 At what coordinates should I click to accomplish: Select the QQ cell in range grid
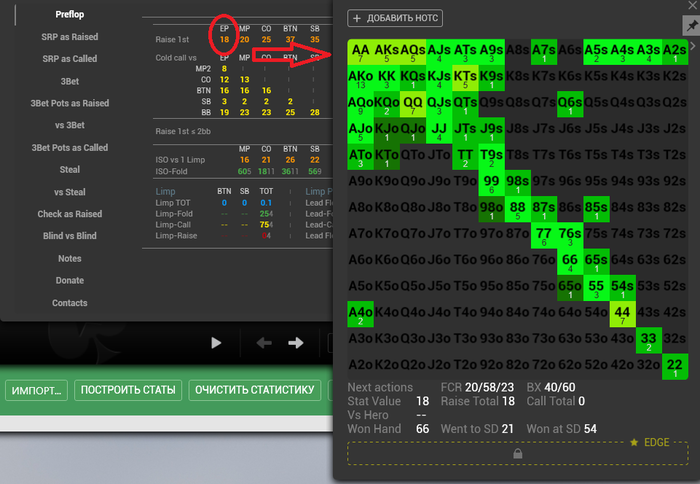pyautogui.click(x=413, y=104)
